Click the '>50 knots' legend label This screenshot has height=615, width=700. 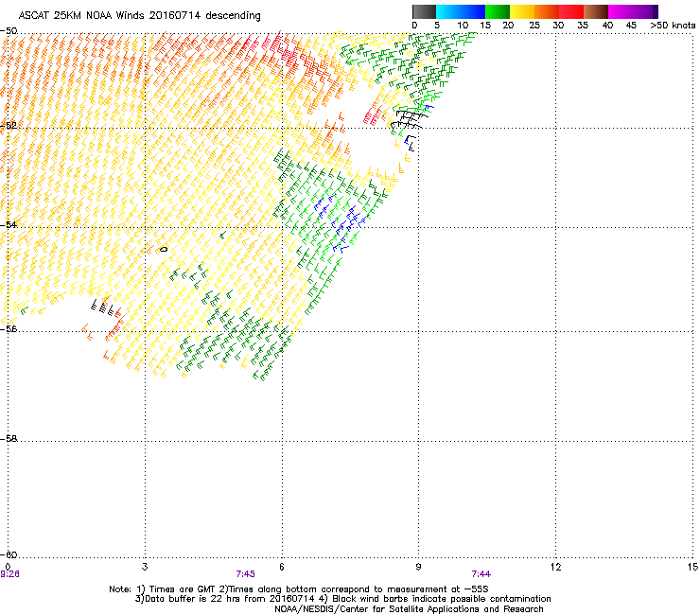(673, 26)
